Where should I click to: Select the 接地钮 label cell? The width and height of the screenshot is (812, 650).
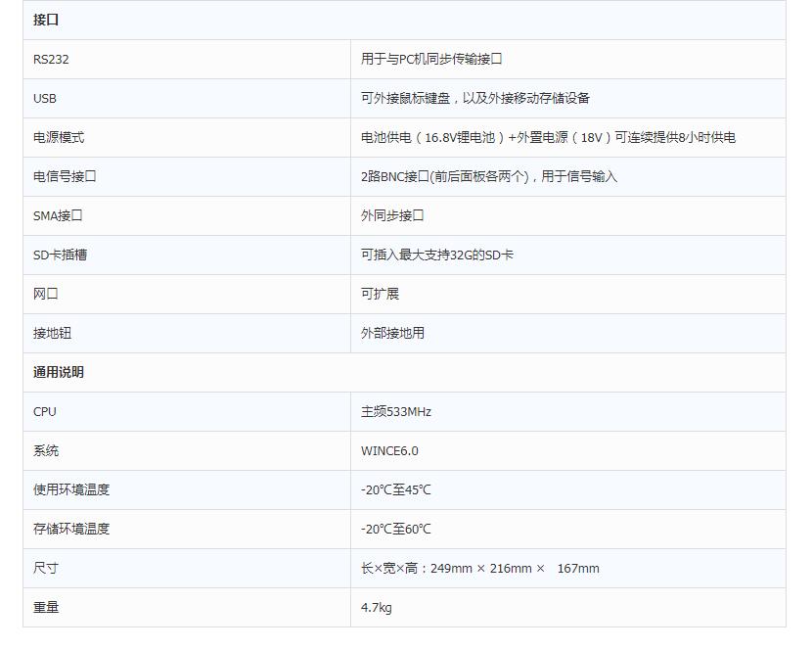(x=52, y=333)
